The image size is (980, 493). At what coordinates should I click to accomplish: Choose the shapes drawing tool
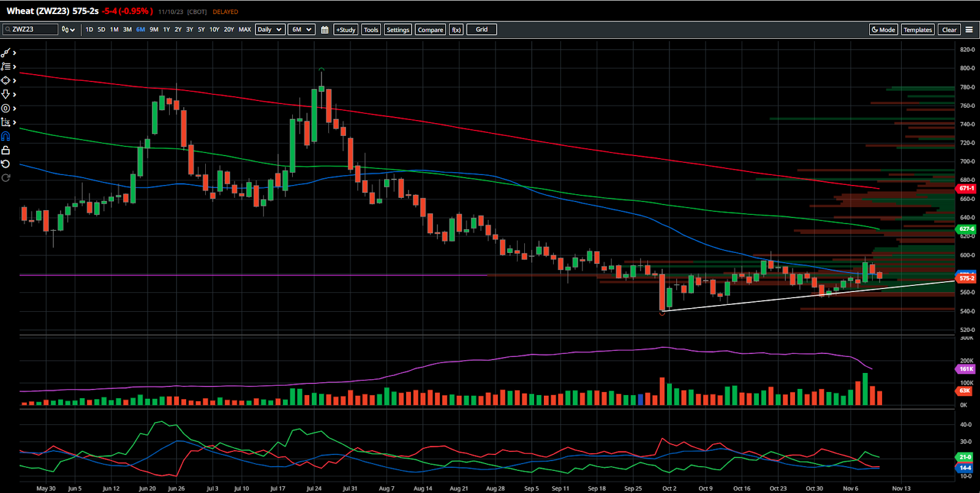6,81
